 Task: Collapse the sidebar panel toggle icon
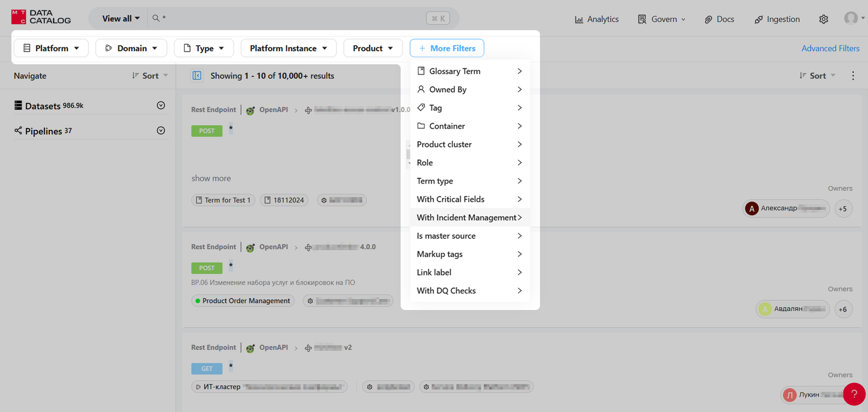tap(197, 75)
